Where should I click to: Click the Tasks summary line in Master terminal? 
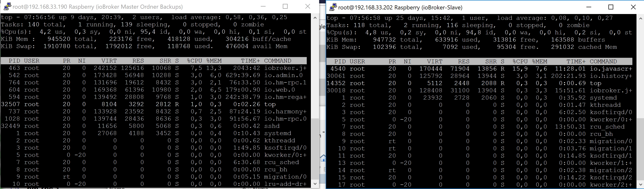pos(132,24)
